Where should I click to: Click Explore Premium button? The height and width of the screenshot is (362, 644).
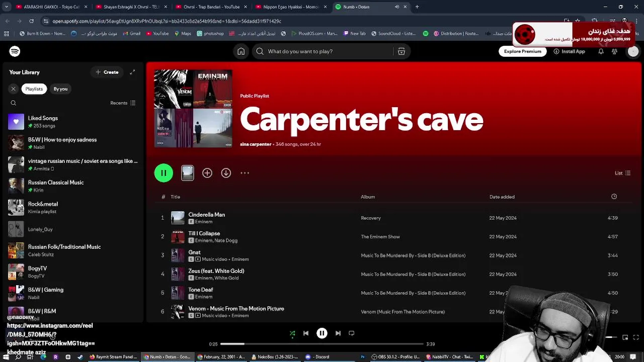click(523, 51)
